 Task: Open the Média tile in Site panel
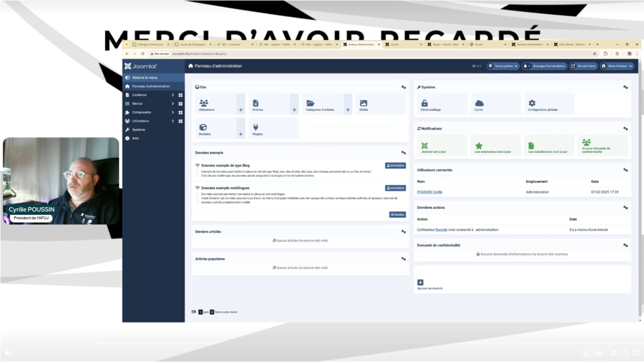tap(380, 104)
